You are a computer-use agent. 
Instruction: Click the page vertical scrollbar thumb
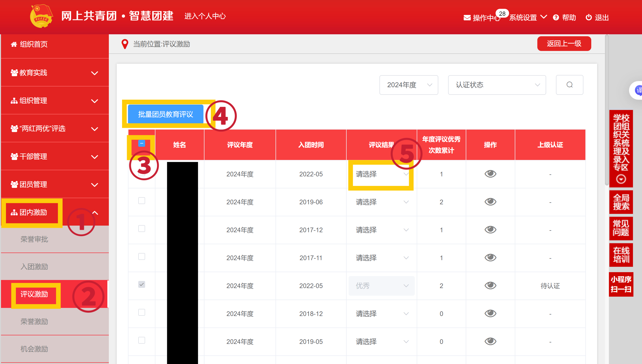[606, 110]
